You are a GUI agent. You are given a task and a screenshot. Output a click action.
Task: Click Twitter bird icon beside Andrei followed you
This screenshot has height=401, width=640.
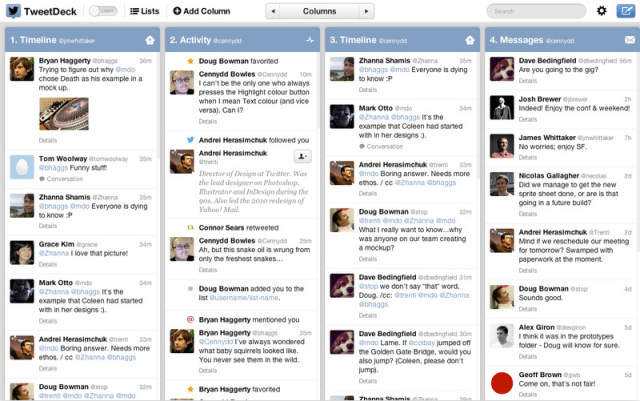(190, 140)
